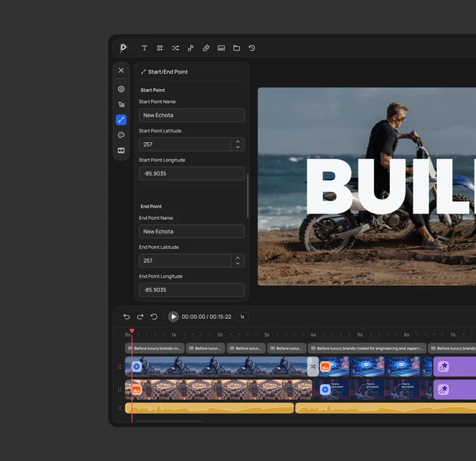Viewport: 476px width, 461px height.
Task: Select the active route start/end icon
Action: (x=121, y=120)
